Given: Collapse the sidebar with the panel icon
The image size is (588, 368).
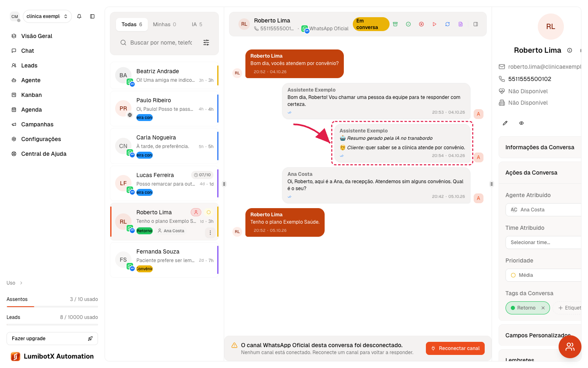Looking at the screenshot, I should click(x=92, y=16).
